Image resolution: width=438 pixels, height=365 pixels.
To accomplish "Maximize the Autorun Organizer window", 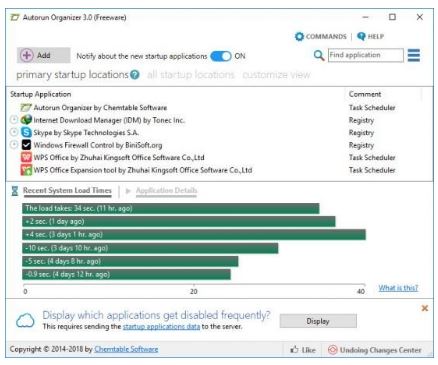I will (392, 17).
